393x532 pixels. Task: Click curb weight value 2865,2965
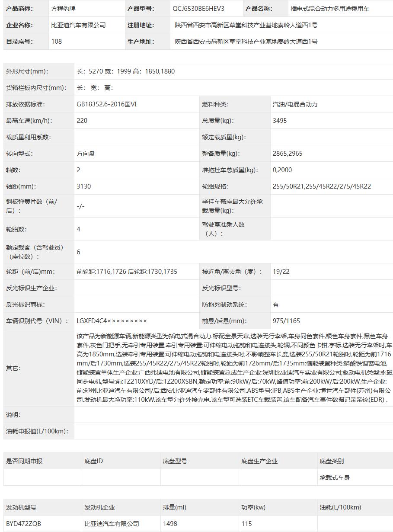tap(288, 154)
